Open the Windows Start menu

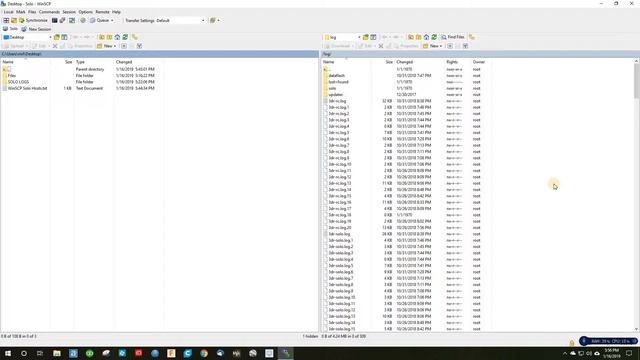click(7, 353)
